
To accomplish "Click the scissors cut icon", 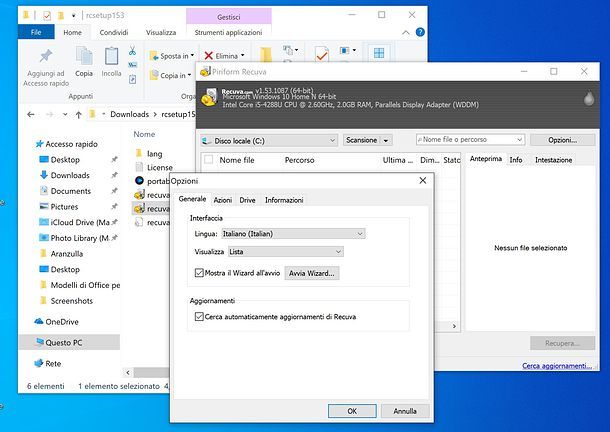I will [132, 52].
